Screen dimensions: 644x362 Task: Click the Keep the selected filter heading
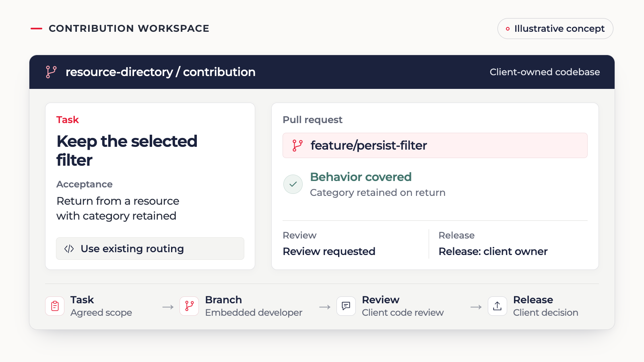127,150
